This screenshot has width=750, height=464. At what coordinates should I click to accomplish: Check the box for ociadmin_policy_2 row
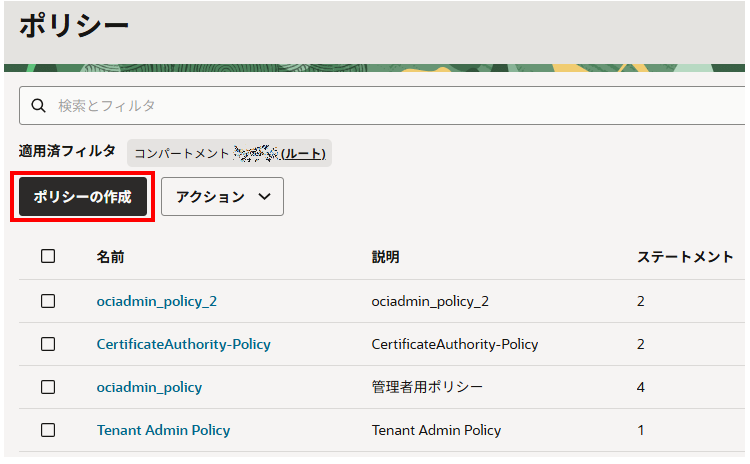click(x=48, y=301)
